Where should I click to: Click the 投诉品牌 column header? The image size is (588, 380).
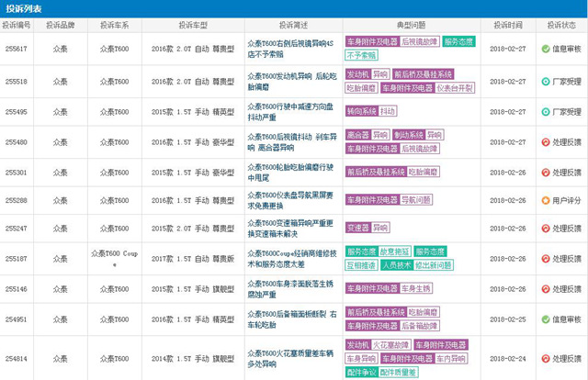(x=61, y=25)
